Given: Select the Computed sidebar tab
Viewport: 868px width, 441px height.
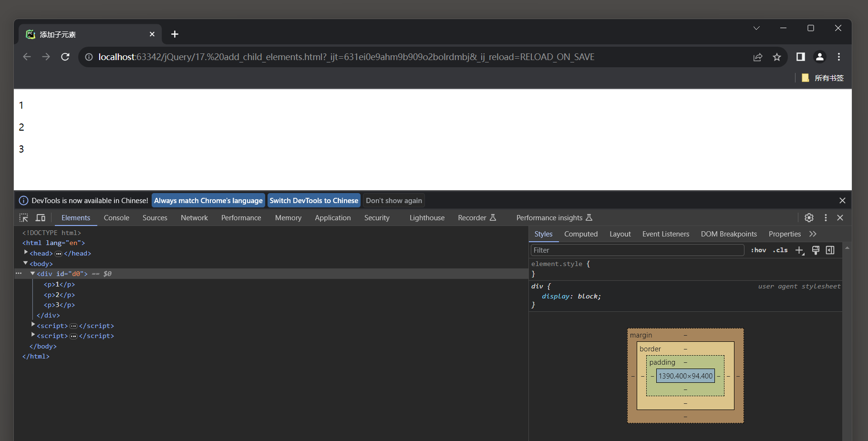Looking at the screenshot, I should click(x=581, y=234).
